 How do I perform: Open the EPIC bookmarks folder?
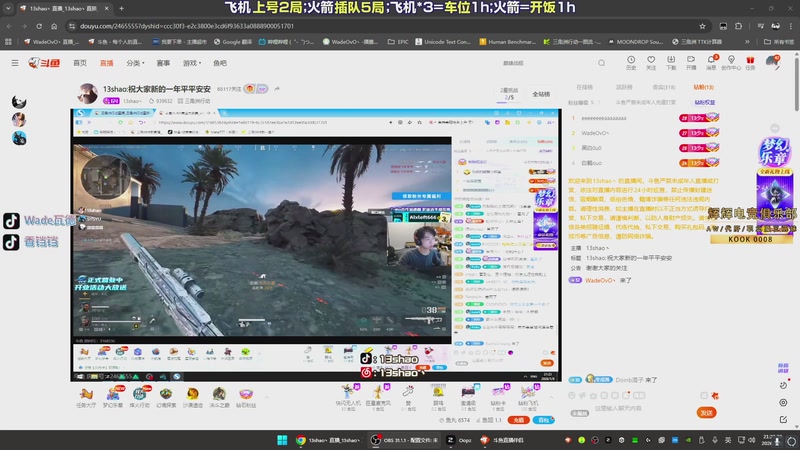click(x=398, y=42)
